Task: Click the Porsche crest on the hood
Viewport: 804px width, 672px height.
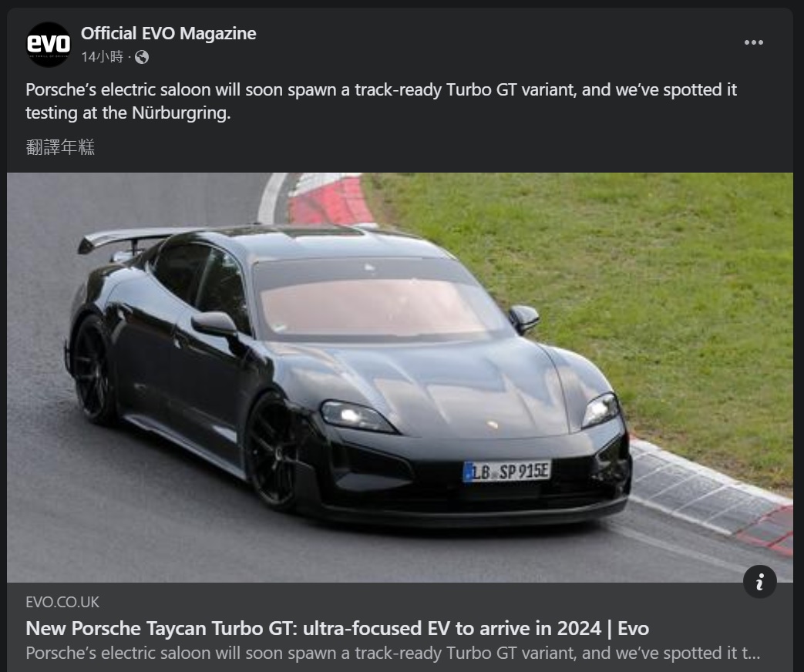Action: pos(493,425)
